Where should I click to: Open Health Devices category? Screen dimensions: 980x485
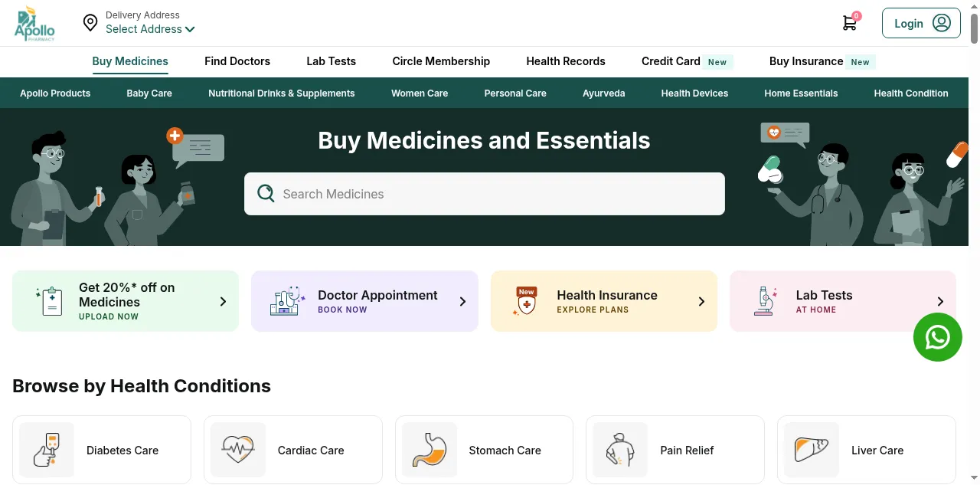click(694, 93)
